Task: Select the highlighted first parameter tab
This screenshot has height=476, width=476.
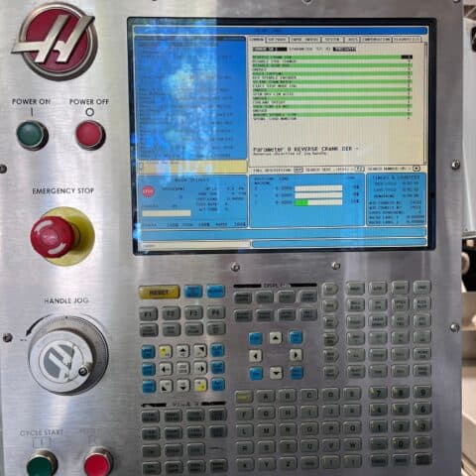Action: coord(257,40)
